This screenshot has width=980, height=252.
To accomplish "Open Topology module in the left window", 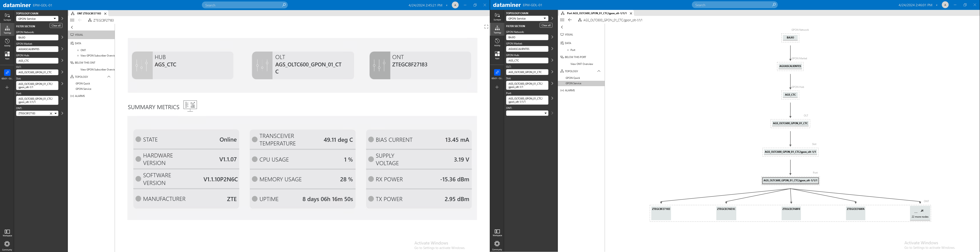I will [7, 29].
